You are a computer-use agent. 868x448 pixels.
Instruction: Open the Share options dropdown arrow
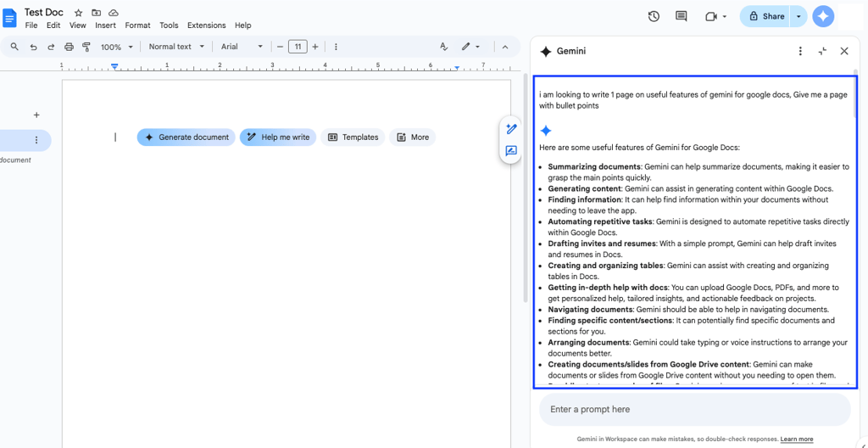point(798,17)
